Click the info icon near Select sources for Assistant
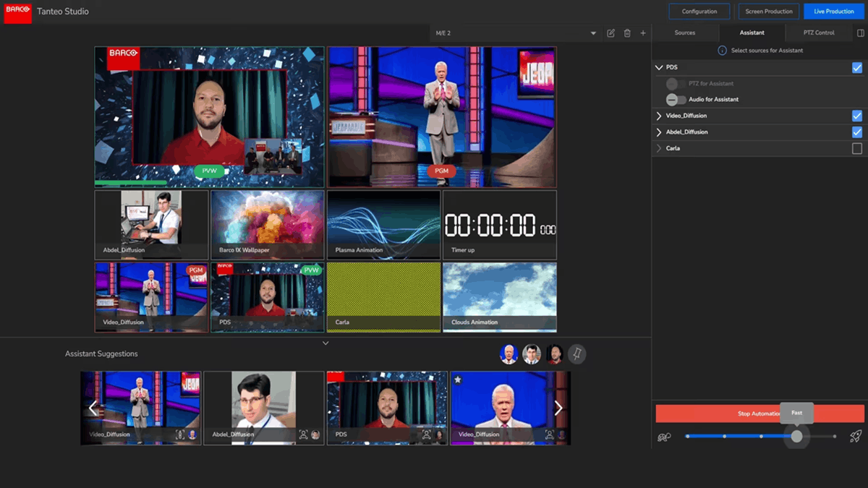This screenshot has width=868, height=488. pos(723,50)
